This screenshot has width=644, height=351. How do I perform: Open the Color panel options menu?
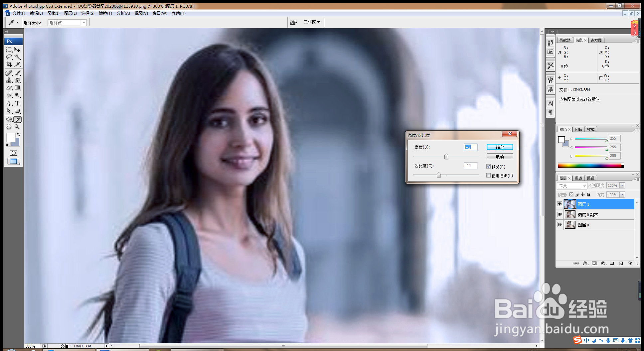(637, 131)
